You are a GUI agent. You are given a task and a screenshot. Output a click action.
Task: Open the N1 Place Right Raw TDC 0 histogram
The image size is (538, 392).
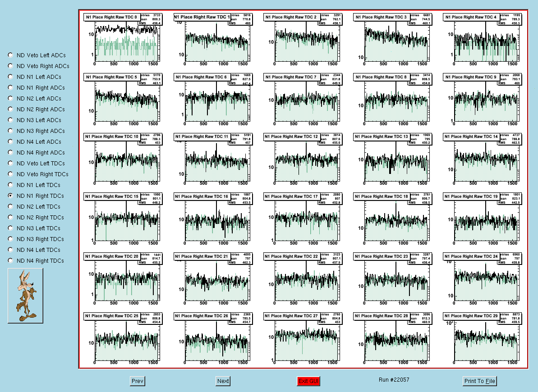(x=123, y=39)
